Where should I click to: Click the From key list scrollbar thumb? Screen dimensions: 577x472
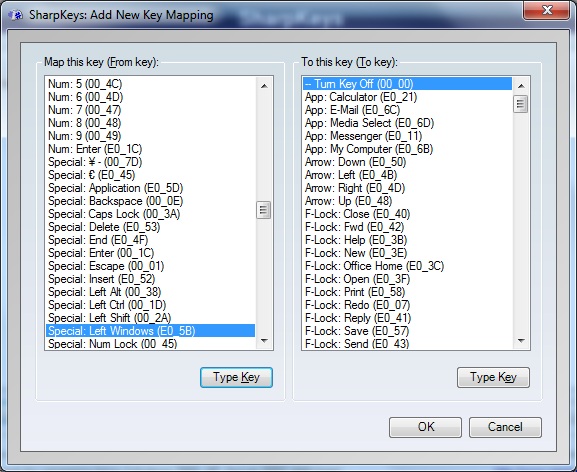click(x=263, y=210)
